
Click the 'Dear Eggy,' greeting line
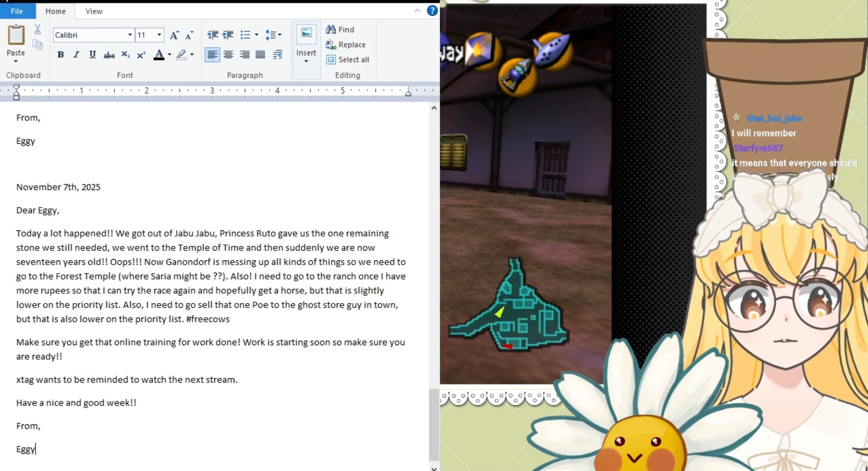(38, 210)
